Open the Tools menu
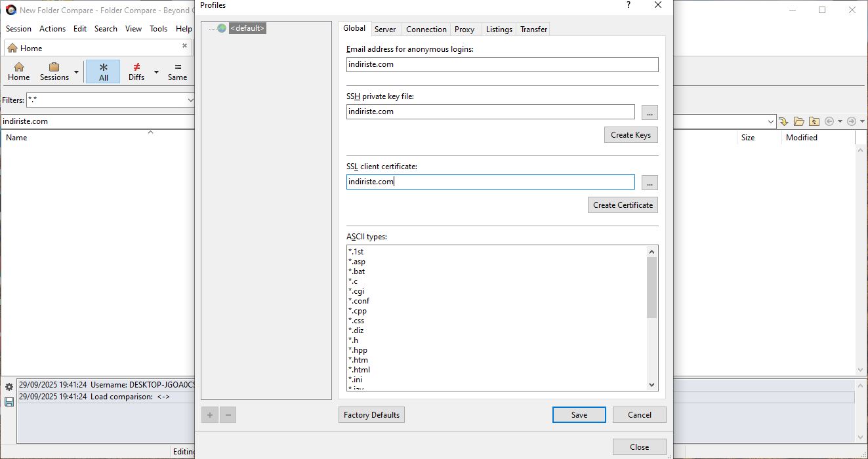This screenshot has height=459, width=868. pos(159,29)
